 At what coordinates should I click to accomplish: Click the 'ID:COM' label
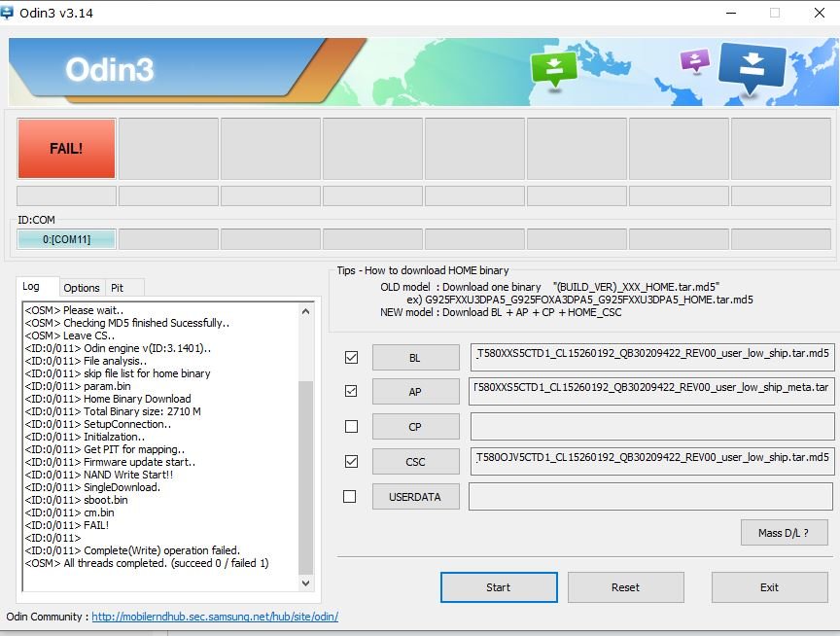click(36, 220)
